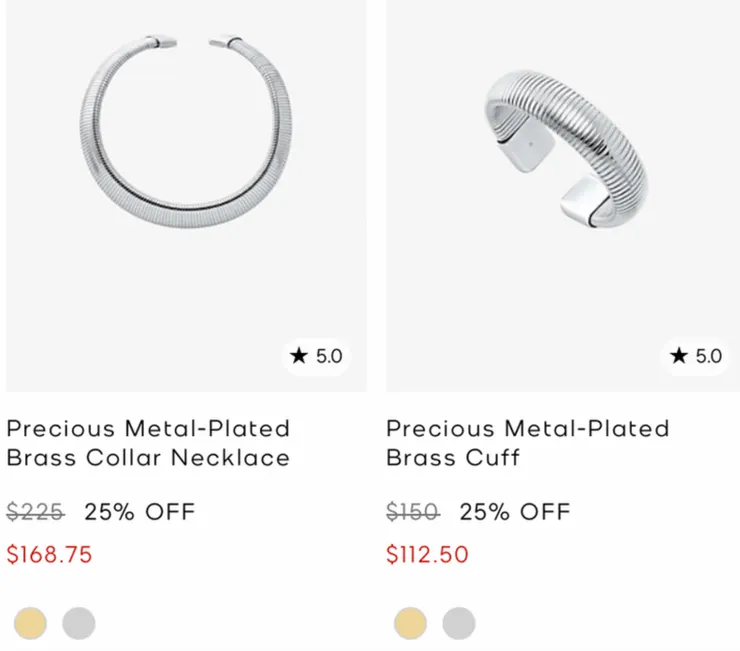The image size is (740, 651).
Task: Select the silver color for the collar necklace
Action: 79,623
